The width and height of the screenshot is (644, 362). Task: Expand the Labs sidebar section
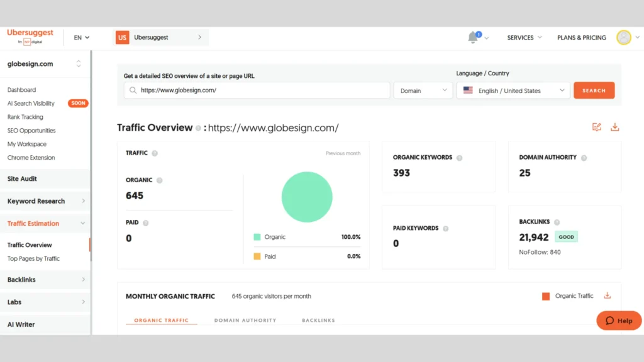45,302
